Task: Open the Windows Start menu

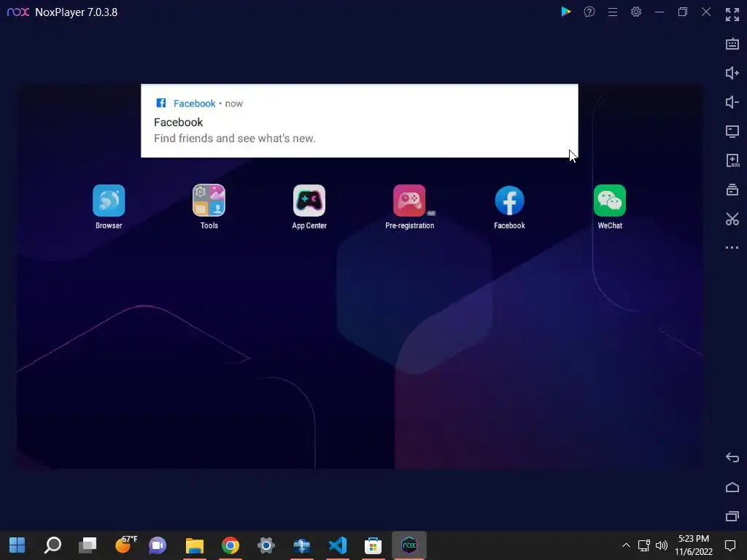Action: (18, 545)
